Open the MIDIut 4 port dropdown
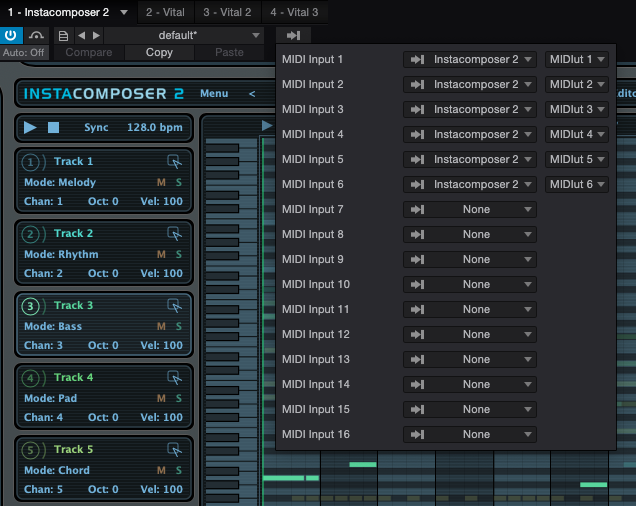636x506 pixels. click(576, 135)
